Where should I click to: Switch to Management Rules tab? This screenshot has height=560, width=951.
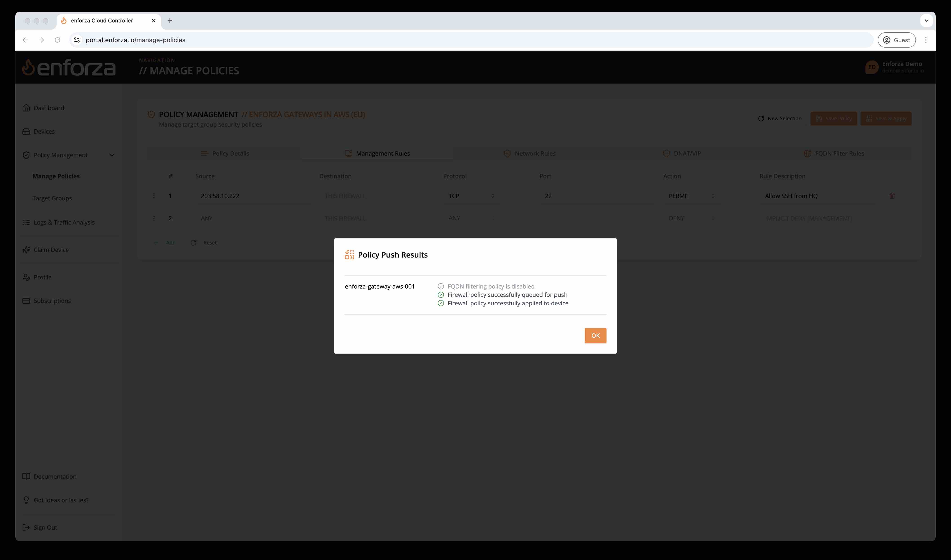pyautogui.click(x=377, y=154)
